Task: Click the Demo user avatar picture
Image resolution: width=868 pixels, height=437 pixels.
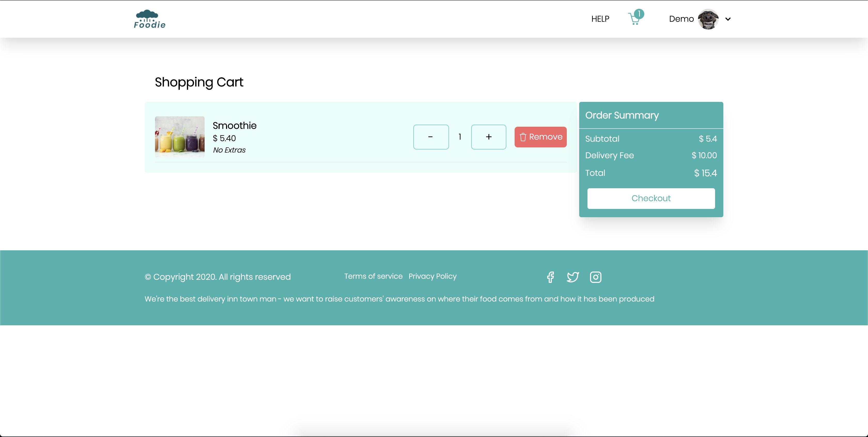Action: coord(708,19)
